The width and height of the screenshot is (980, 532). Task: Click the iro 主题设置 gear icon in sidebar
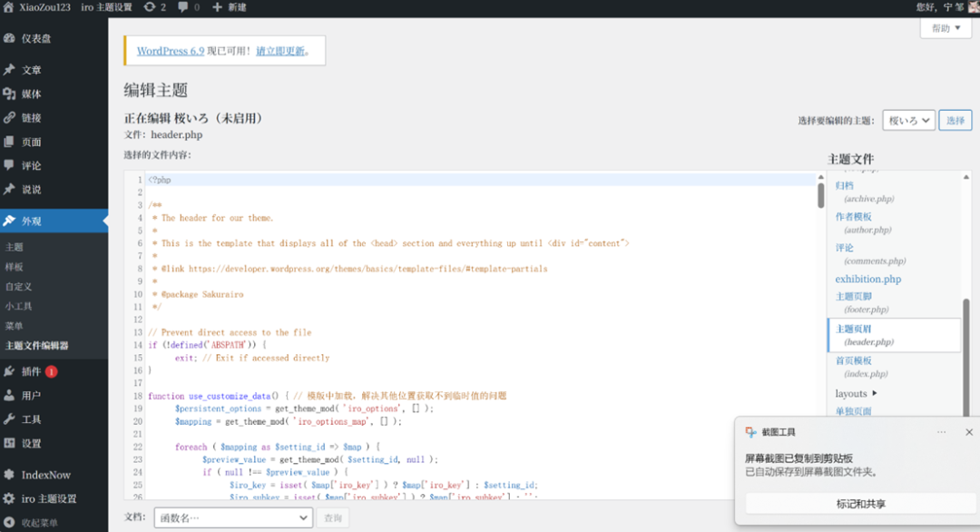9,498
